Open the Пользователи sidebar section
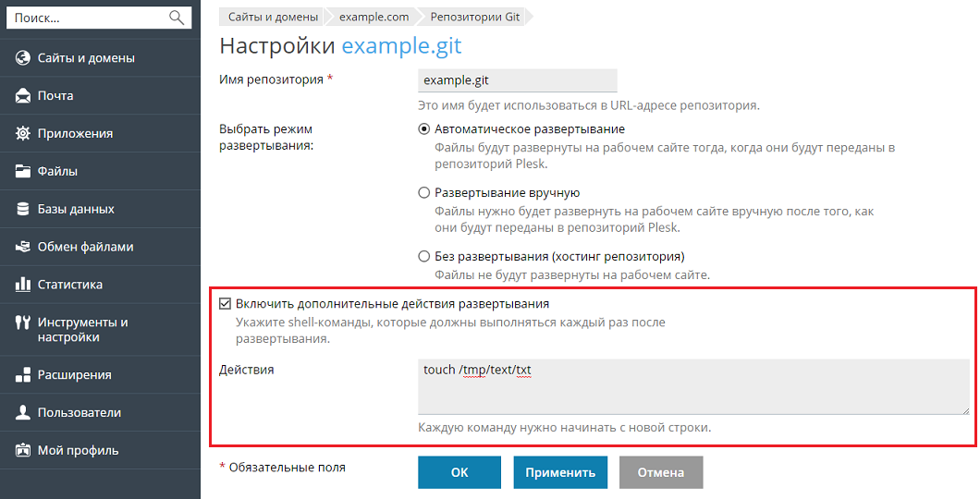The height and width of the screenshot is (499, 980). coord(79,413)
